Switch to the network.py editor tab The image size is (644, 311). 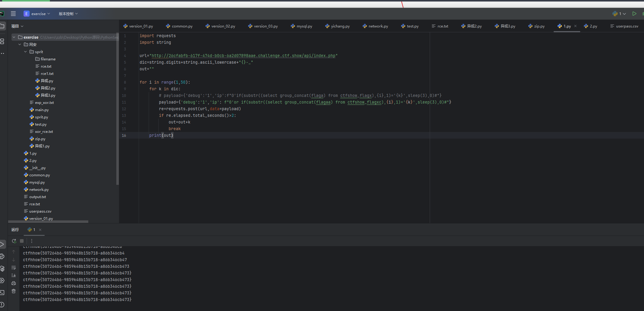(x=375, y=26)
